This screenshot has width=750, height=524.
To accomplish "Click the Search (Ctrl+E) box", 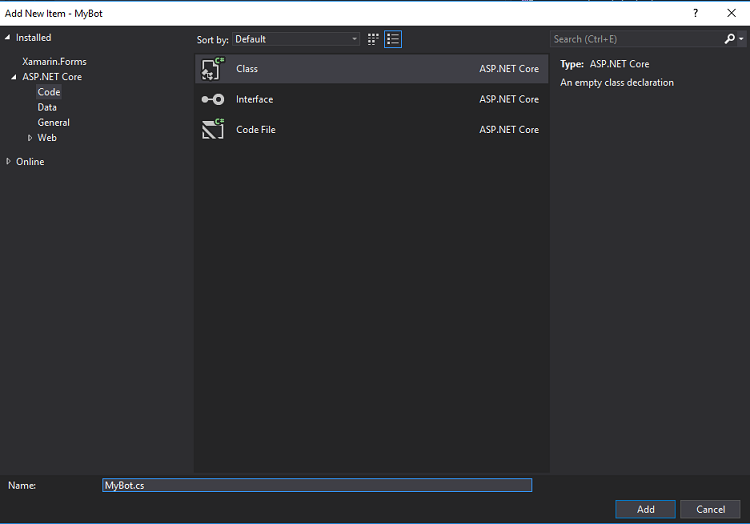I will click(x=636, y=39).
